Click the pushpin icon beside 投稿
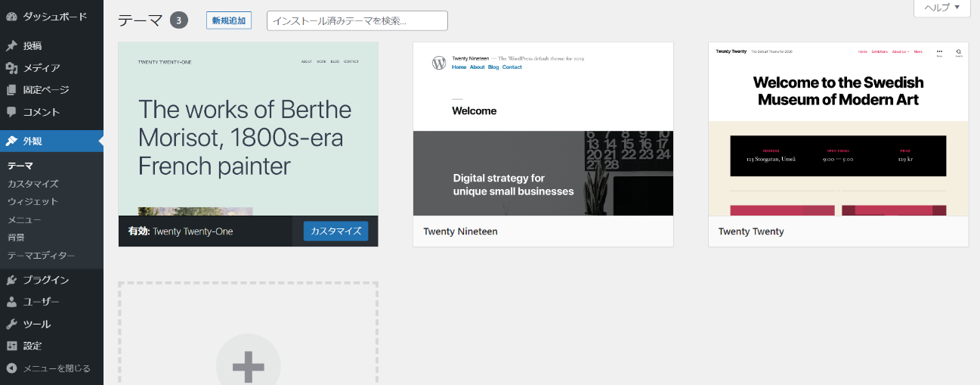The image size is (980, 385). pos(11,45)
